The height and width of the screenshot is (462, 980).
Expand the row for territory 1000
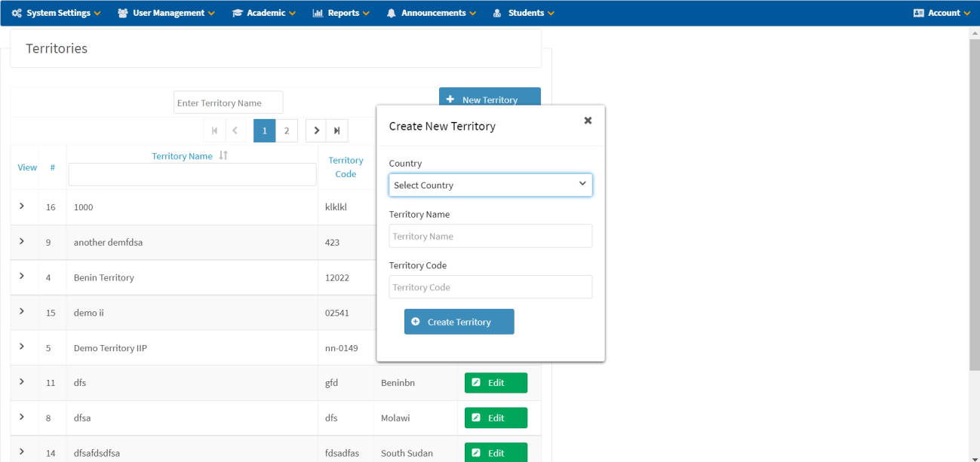point(22,206)
